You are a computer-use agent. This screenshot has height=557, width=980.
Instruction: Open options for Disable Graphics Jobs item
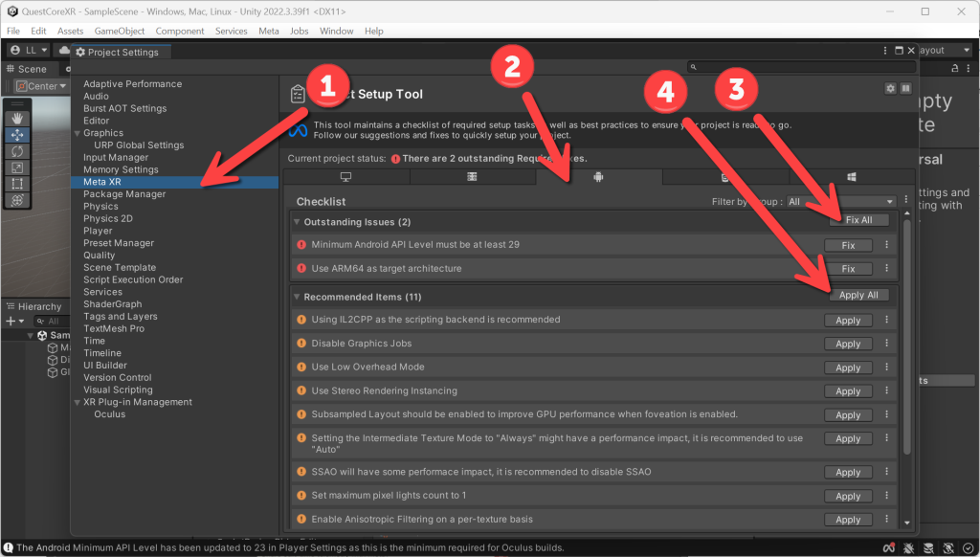click(x=886, y=344)
